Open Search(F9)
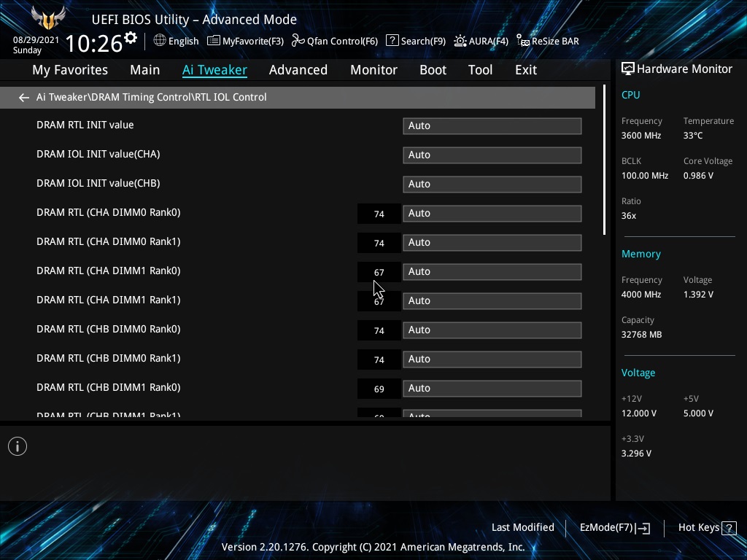 pyautogui.click(x=416, y=41)
